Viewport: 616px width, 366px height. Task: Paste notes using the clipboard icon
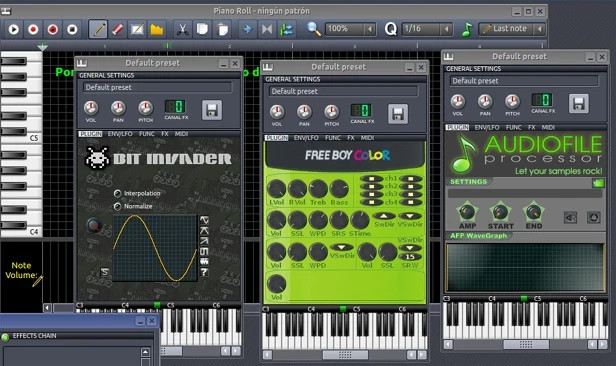(x=222, y=29)
